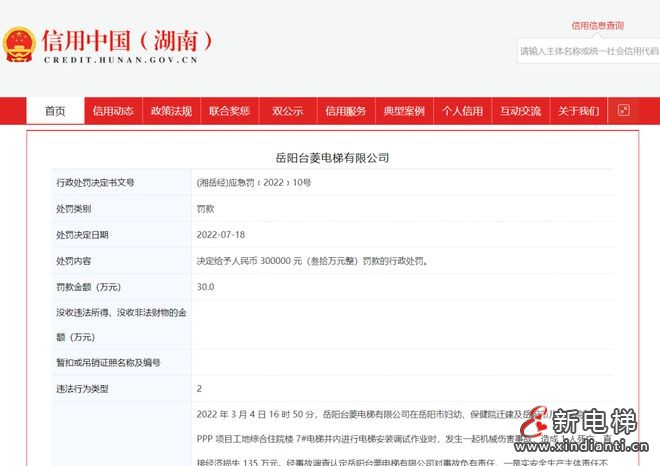Click the national emblem logo
The image size is (660, 466).
point(19,45)
